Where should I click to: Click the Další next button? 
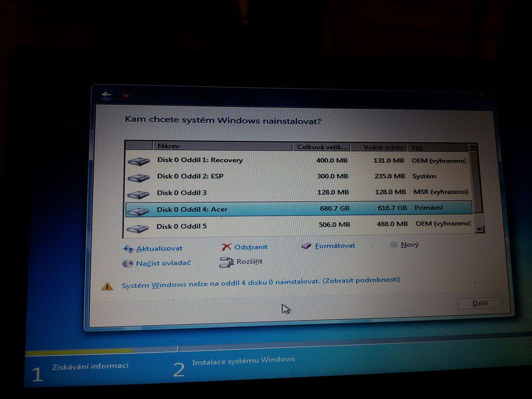[480, 303]
